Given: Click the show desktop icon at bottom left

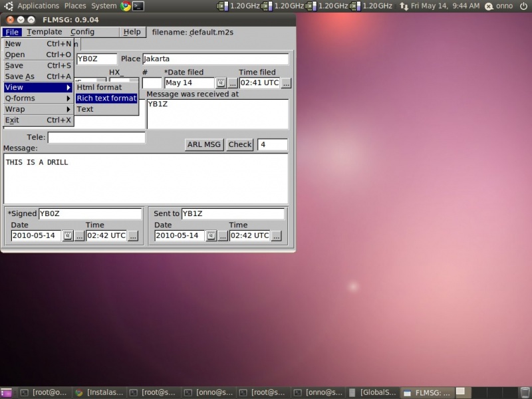Looking at the screenshot, I should point(6,392).
